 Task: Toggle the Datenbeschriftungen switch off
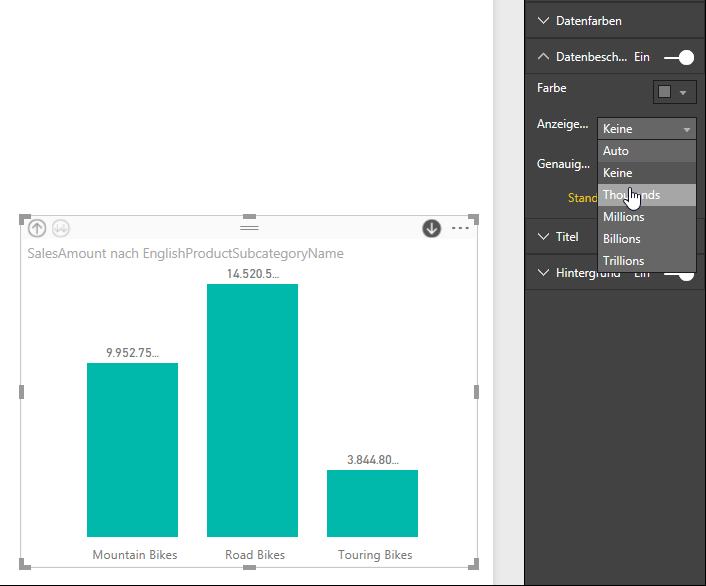coord(679,58)
